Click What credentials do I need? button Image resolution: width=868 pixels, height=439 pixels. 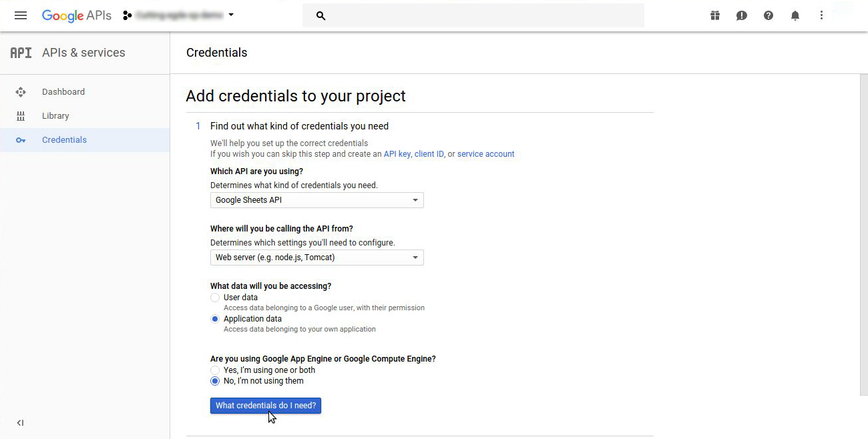tap(266, 406)
